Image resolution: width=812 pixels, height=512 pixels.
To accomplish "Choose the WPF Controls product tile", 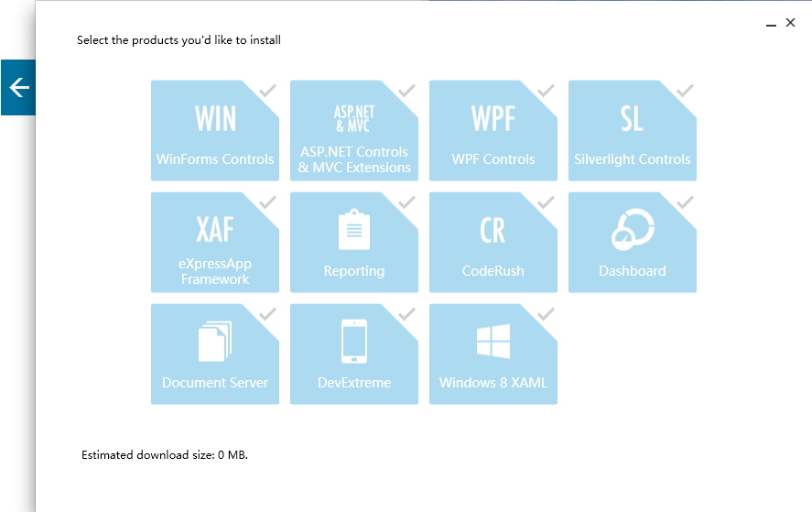I will tap(493, 131).
